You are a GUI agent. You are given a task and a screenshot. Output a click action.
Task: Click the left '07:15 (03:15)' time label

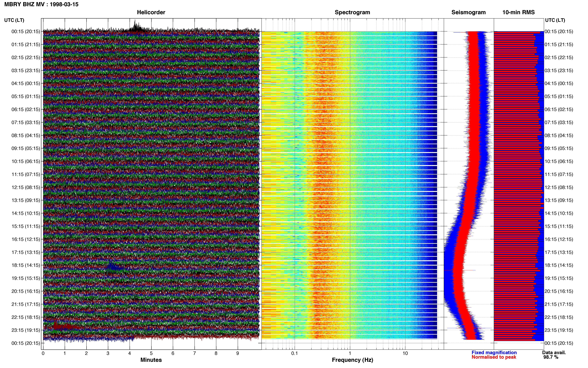coord(26,122)
